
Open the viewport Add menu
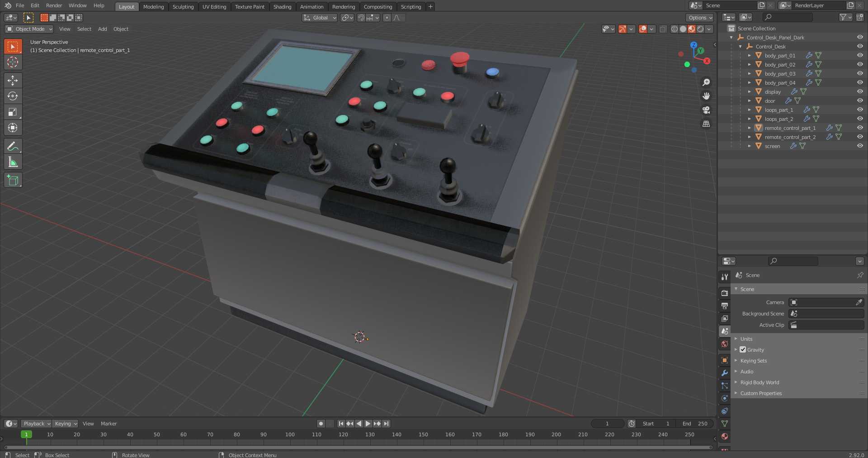point(103,29)
